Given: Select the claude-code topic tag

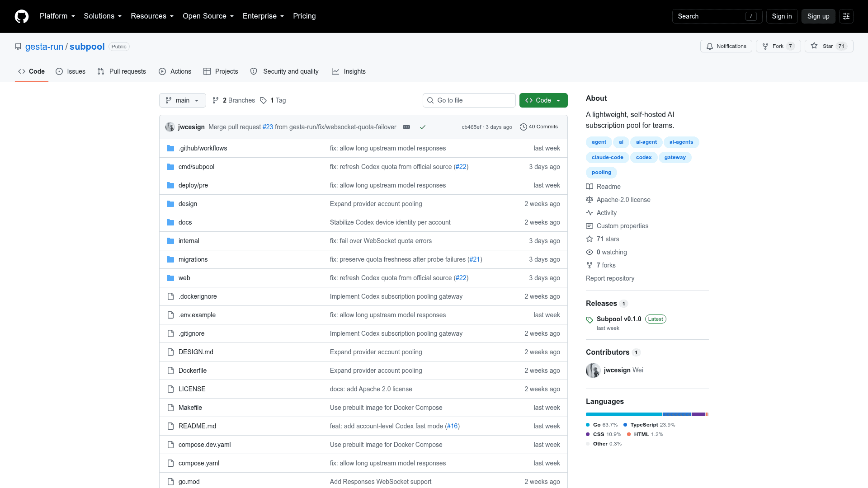Looking at the screenshot, I should click(607, 157).
